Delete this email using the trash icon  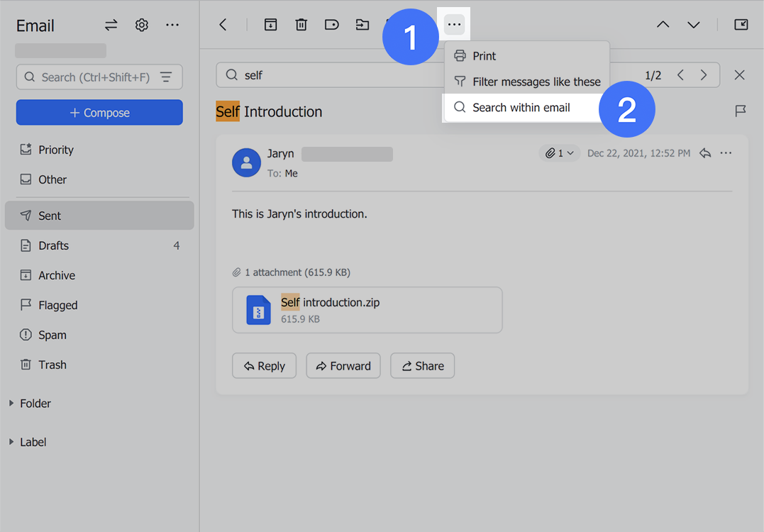[301, 24]
